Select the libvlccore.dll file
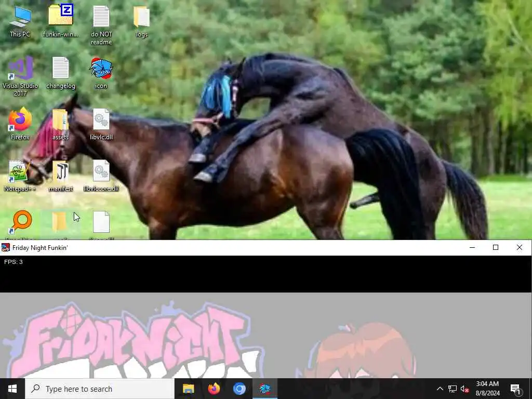Image resolution: width=532 pixels, height=399 pixels. coord(101,176)
